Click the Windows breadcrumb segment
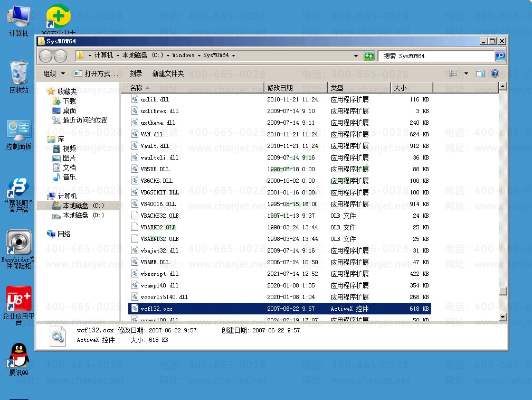The width and height of the screenshot is (532, 400). point(183,55)
